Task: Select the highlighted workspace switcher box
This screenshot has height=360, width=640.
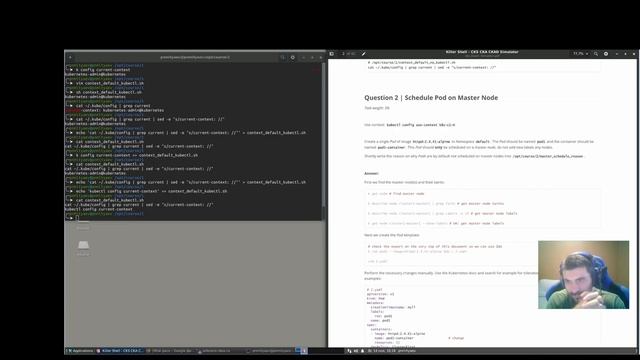Action: coord(304,351)
